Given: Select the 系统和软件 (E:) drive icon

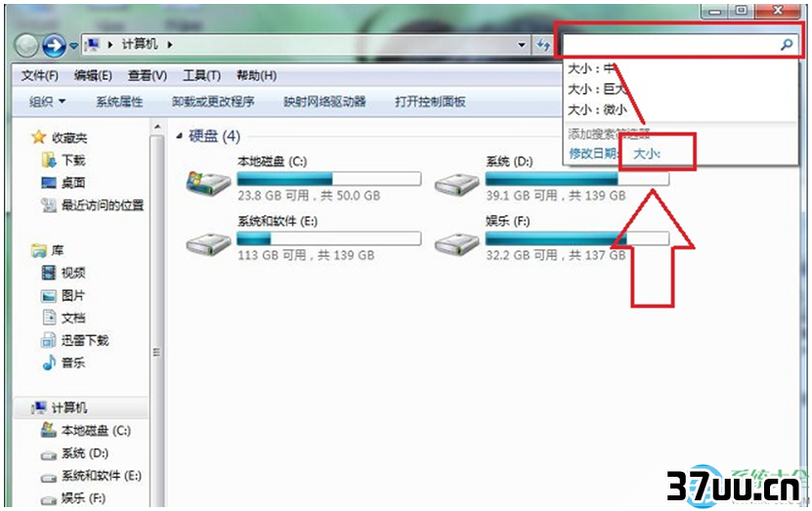Looking at the screenshot, I should click(x=208, y=243).
